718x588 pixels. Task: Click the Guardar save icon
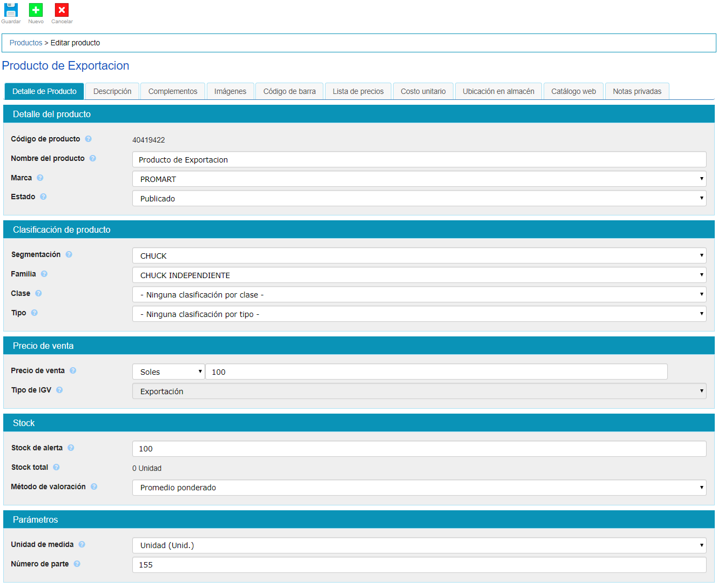pyautogui.click(x=11, y=10)
